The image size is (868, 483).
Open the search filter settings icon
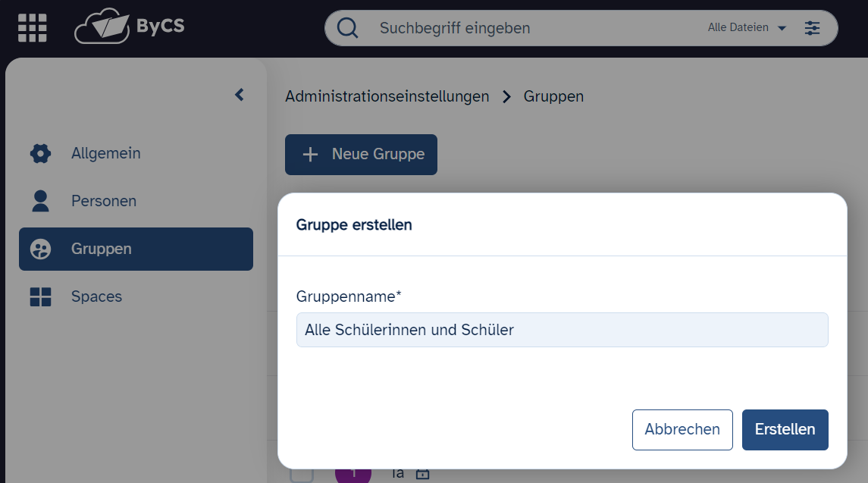tap(812, 28)
